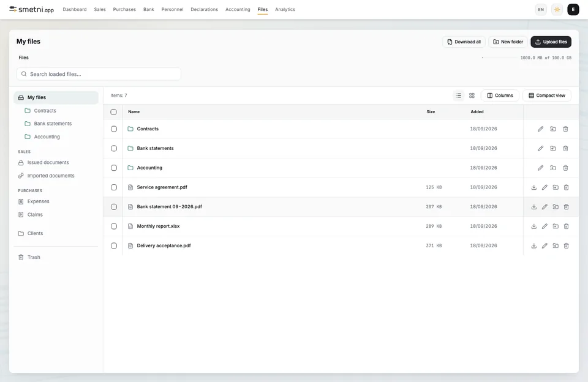Delete the Accounting folder row

coord(565,168)
